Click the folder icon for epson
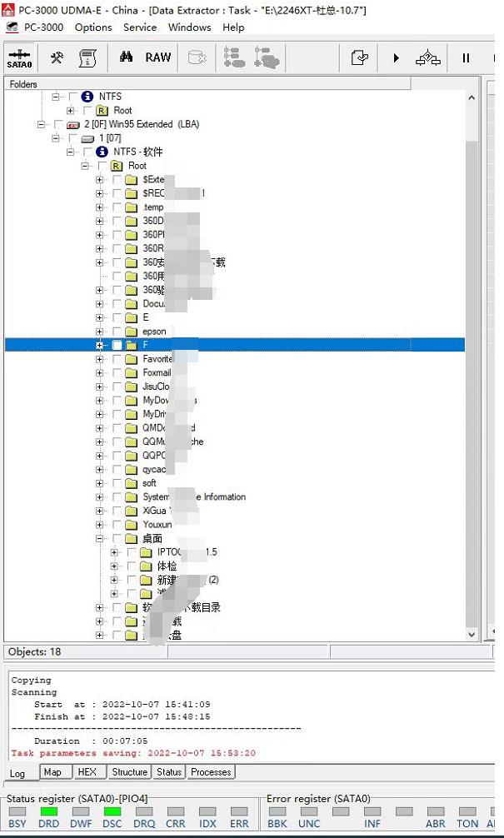Image resolution: width=504 pixels, height=838 pixels. pos(131,332)
